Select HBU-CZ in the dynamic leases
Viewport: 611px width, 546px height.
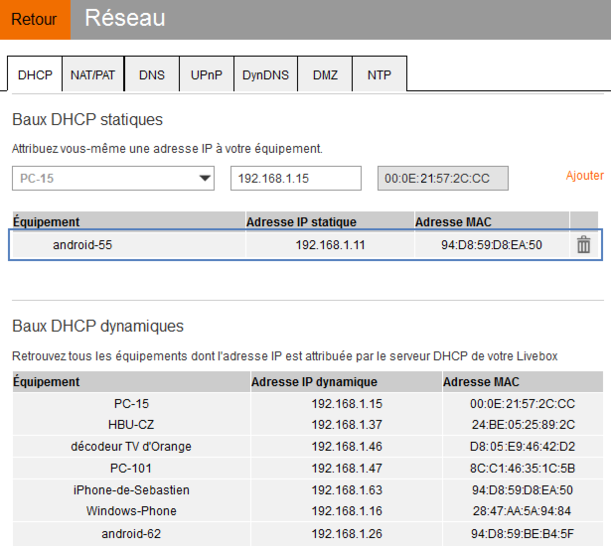coord(130,425)
